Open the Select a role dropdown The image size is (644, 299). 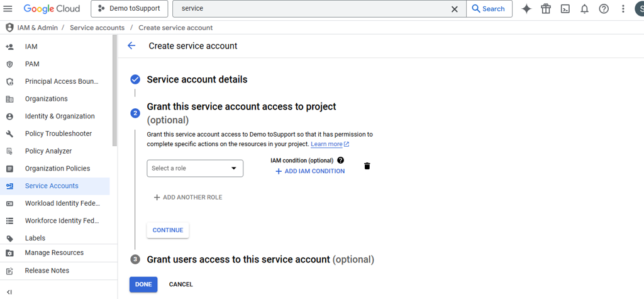(195, 168)
